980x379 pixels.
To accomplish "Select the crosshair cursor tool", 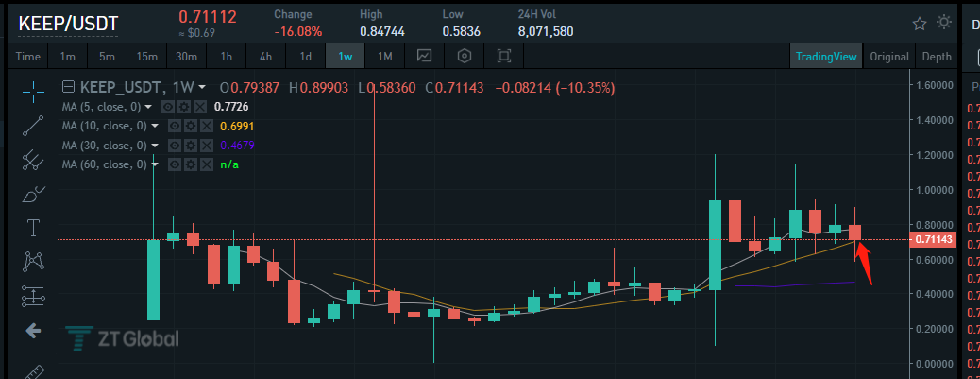I will 33,92.
